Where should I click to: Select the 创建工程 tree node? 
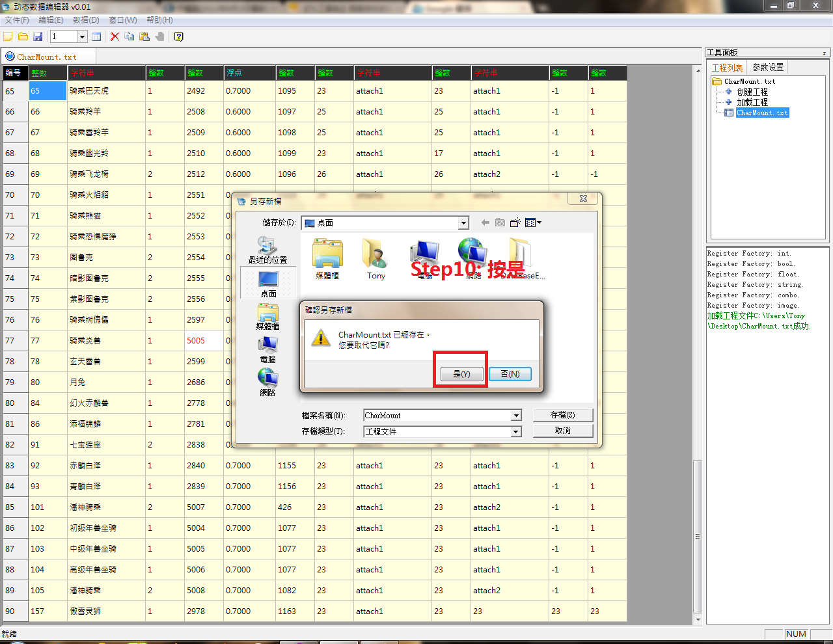coord(752,92)
